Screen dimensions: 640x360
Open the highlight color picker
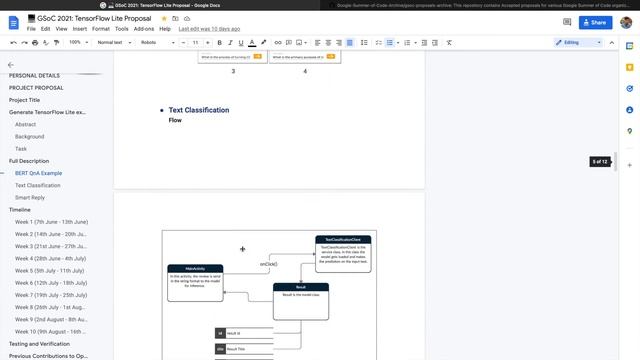tap(264, 42)
